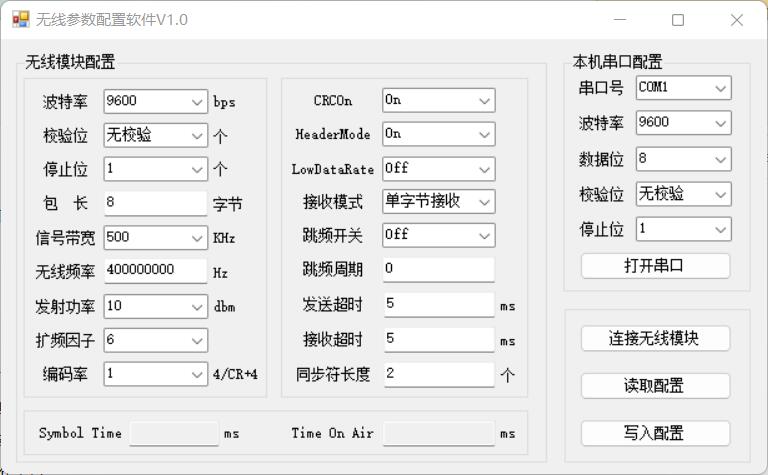Screen dimensions: 768x475
Task: Expand the 扩频因子 dropdown
Action: pyautogui.click(x=156, y=340)
